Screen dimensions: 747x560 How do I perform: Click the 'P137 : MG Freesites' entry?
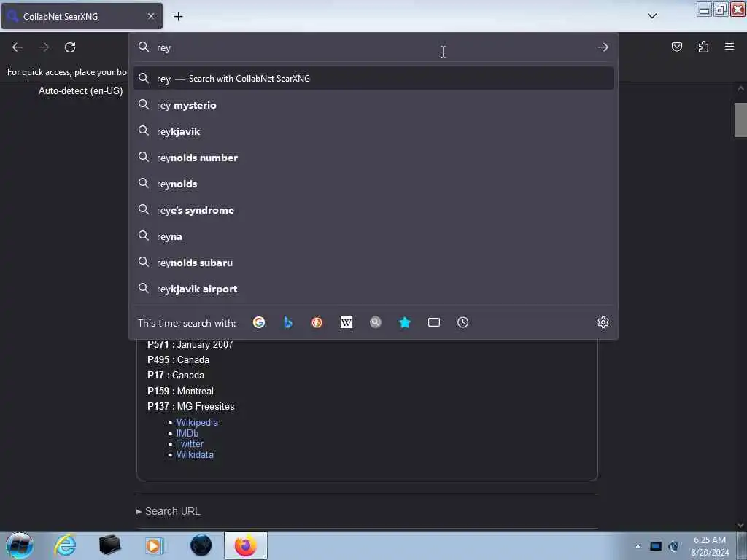coord(190,406)
